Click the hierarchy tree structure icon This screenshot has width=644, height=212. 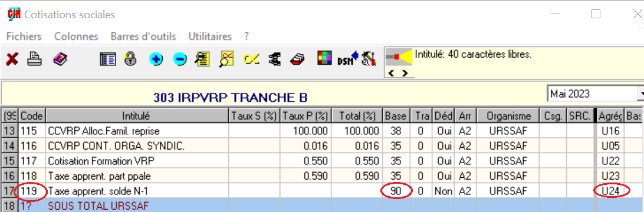pyautogui.click(x=274, y=59)
